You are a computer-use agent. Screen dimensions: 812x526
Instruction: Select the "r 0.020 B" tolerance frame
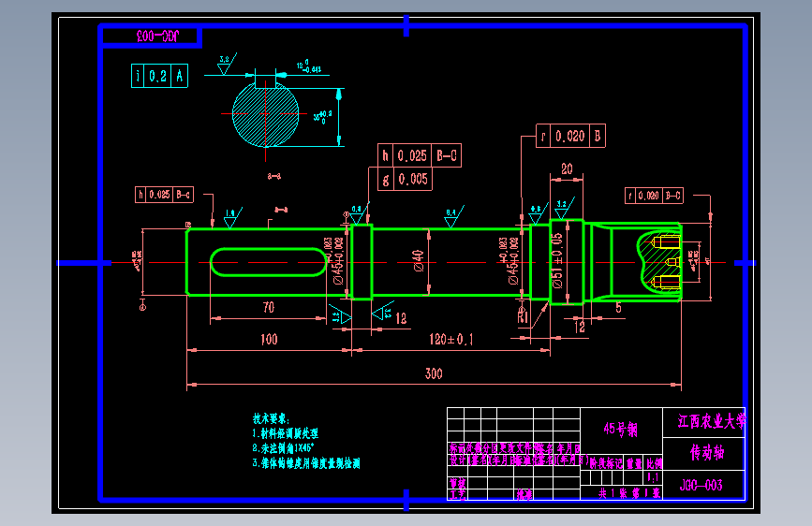(570, 136)
